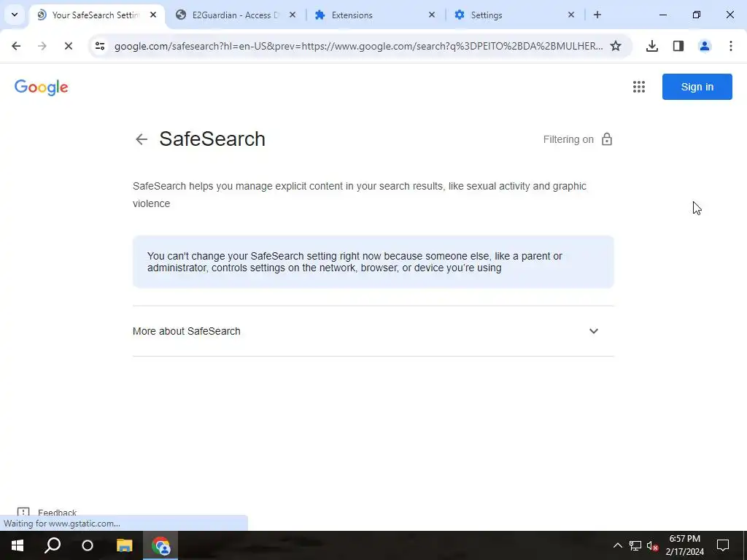Click the Filtering on status text
747x560 pixels.
[x=568, y=139]
